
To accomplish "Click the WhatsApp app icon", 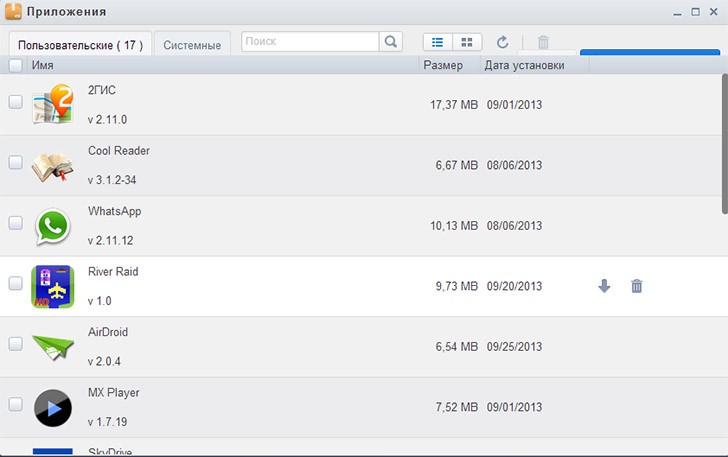I will coord(52,226).
